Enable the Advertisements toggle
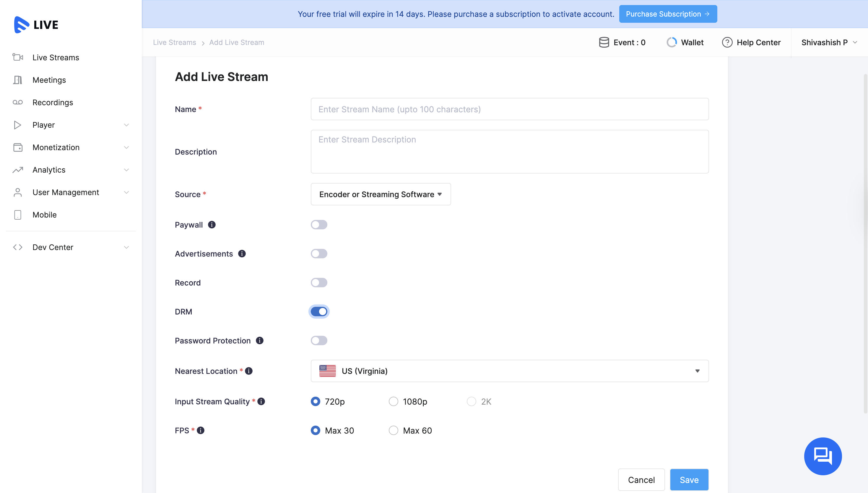This screenshot has width=868, height=493. [319, 254]
